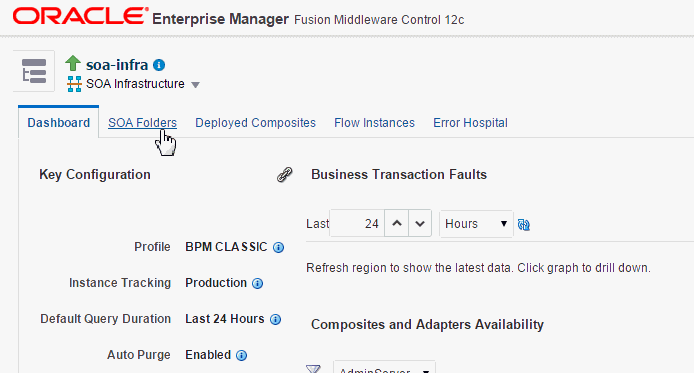Go to the Flow Instances tab
The height and width of the screenshot is (373, 694).
(374, 123)
